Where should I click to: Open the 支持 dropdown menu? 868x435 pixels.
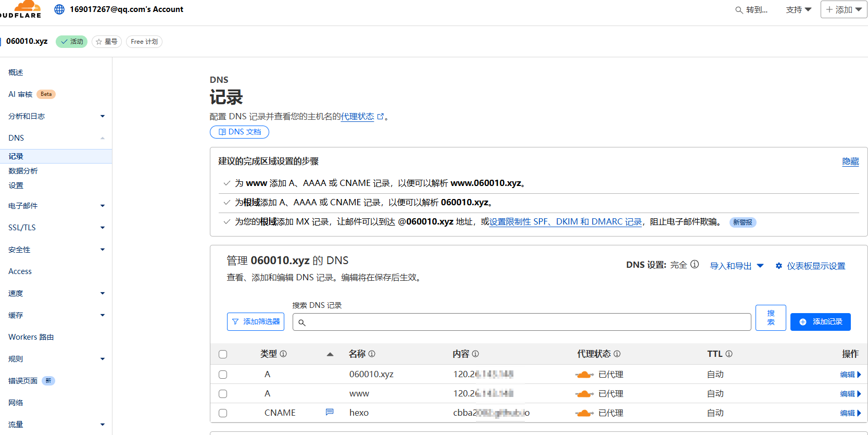[x=799, y=10]
